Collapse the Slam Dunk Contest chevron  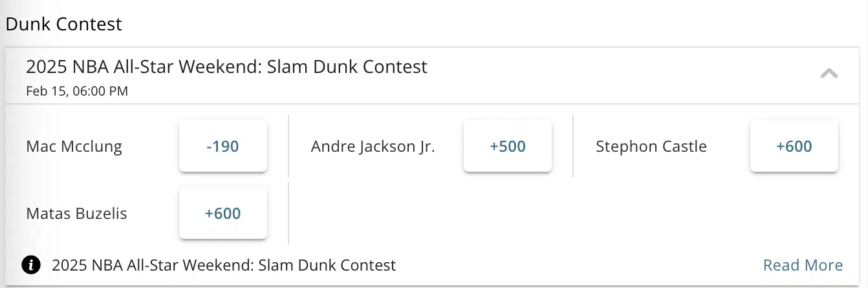(829, 74)
